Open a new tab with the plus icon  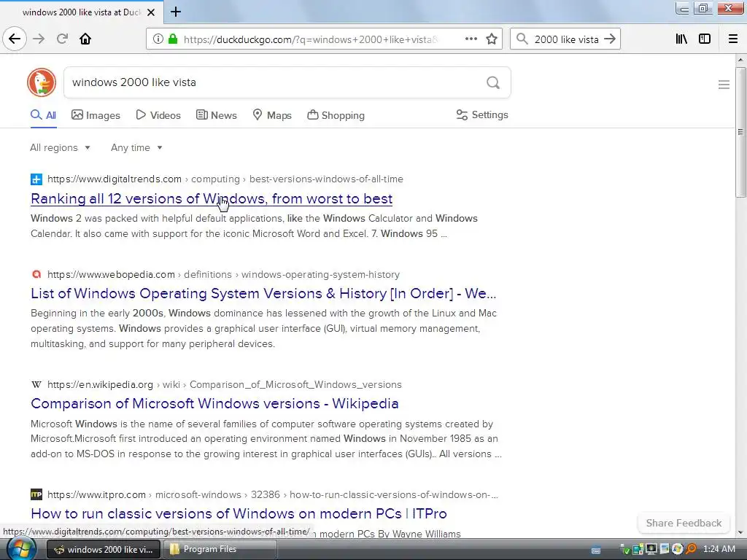176,12
